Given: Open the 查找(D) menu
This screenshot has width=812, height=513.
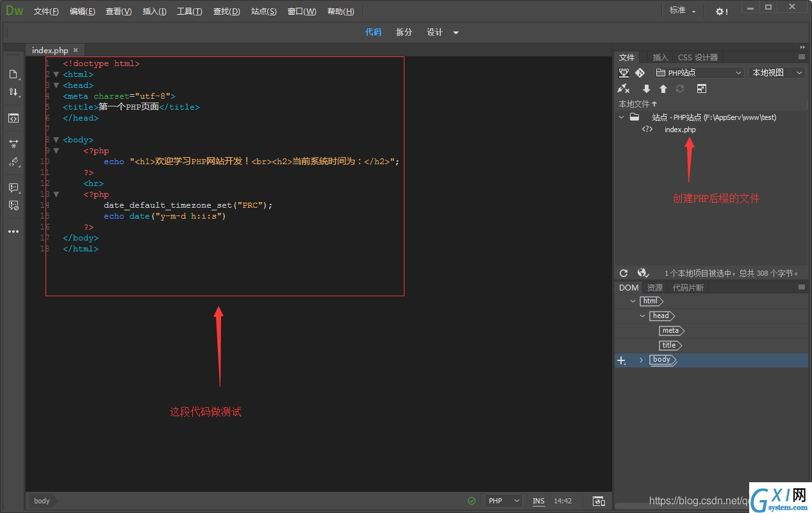Looking at the screenshot, I should [x=226, y=12].
